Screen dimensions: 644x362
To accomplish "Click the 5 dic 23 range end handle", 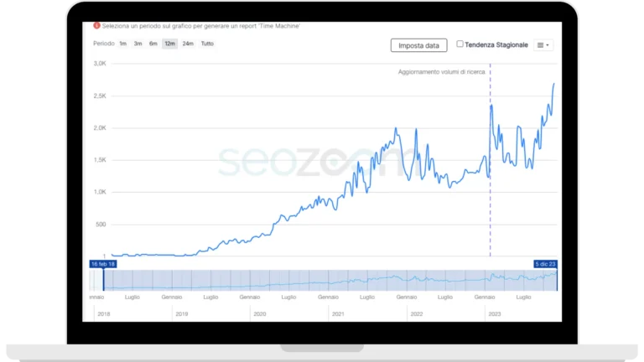I will click(545, 264).
